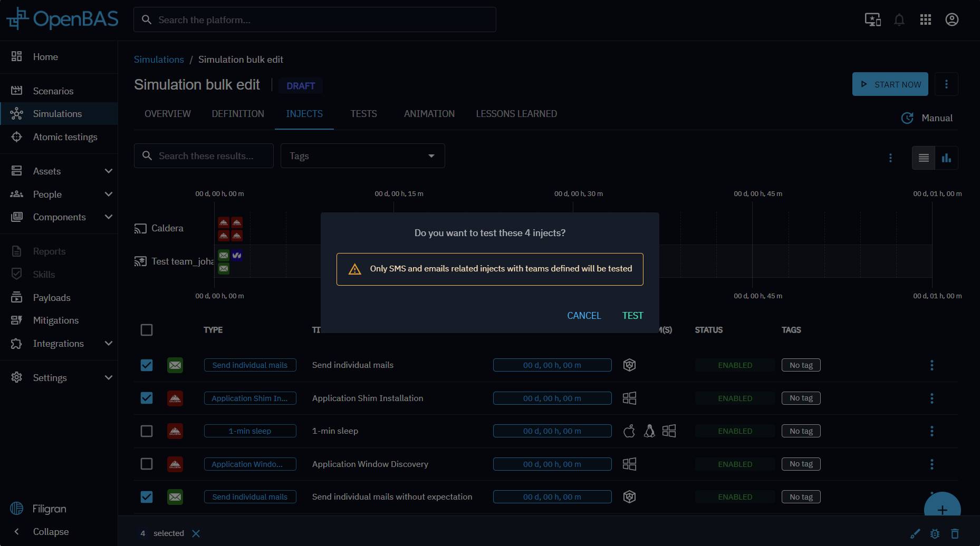Click the bulk delete trash icon

[955, 534]
